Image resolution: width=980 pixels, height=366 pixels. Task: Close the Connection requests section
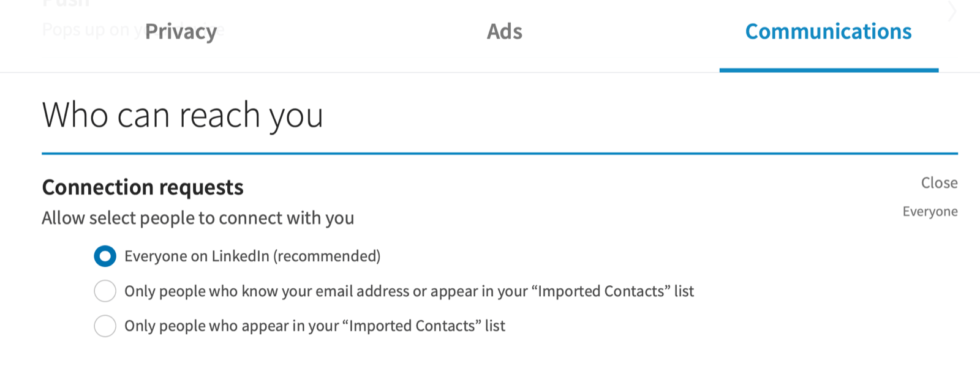tap(939, 183)
